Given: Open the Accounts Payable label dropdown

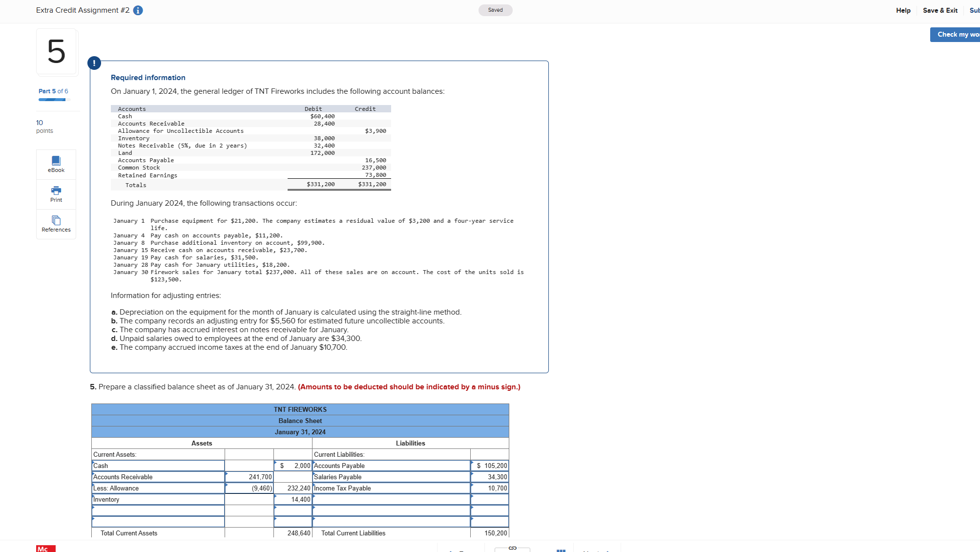Looking at the screenshot, I should point(391,466).
